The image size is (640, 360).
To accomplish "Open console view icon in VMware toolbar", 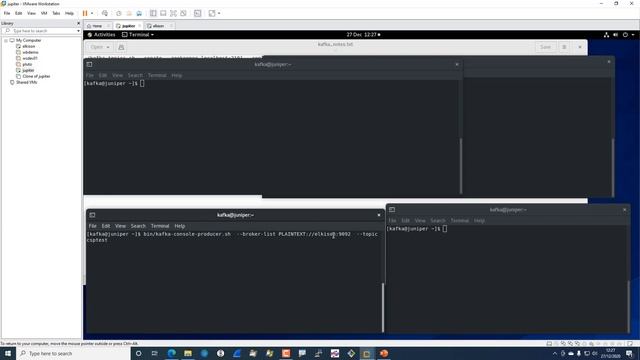I will [198, 13].
